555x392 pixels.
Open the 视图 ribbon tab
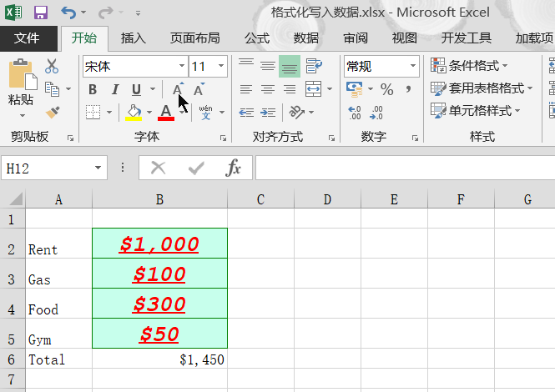coord(404,38)
